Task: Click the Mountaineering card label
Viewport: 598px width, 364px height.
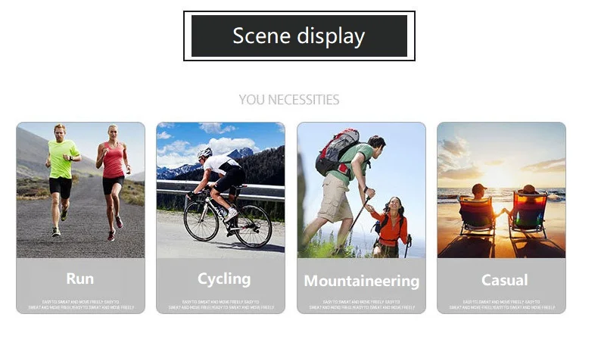Action: [362, 281]
